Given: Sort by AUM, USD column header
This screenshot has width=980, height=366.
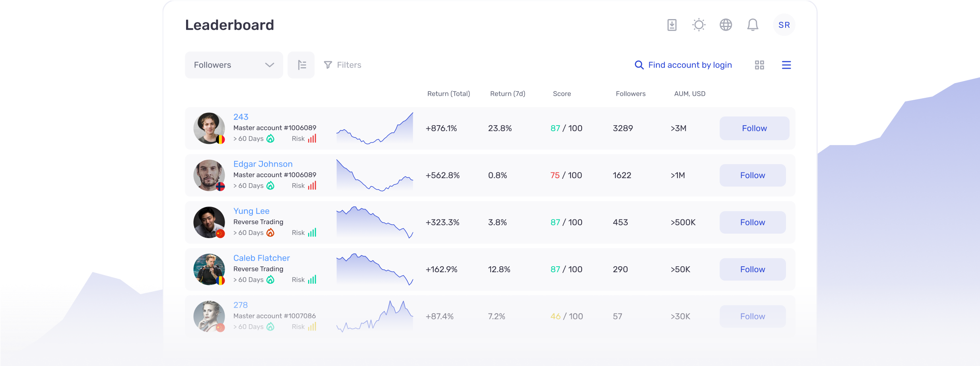Looking at the screenshot, I should 690,94.
